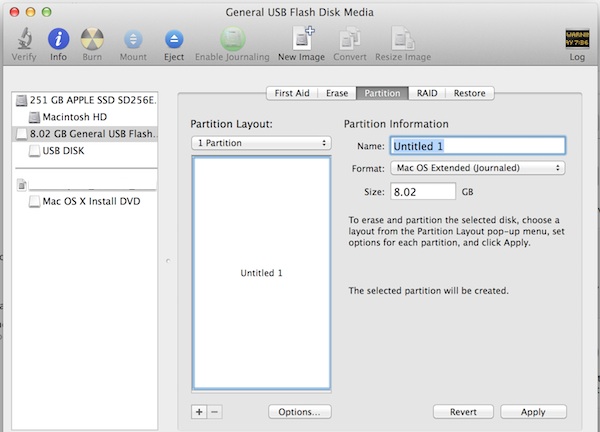Open the Partition Layout dropdown

click(261, 143)
